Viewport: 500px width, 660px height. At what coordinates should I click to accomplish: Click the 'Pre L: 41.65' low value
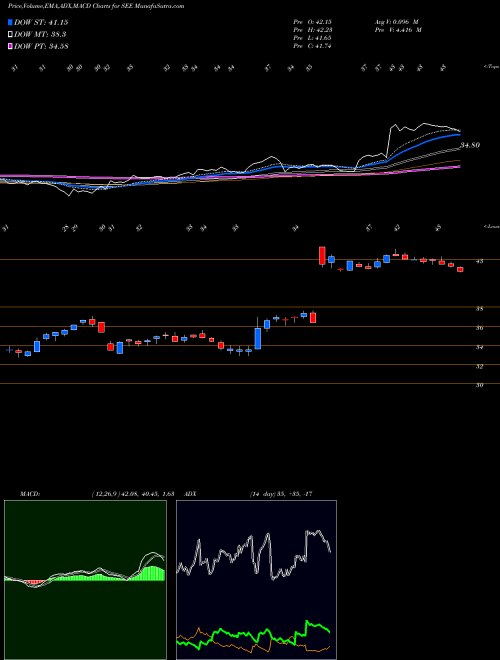[x=314, y=38]
